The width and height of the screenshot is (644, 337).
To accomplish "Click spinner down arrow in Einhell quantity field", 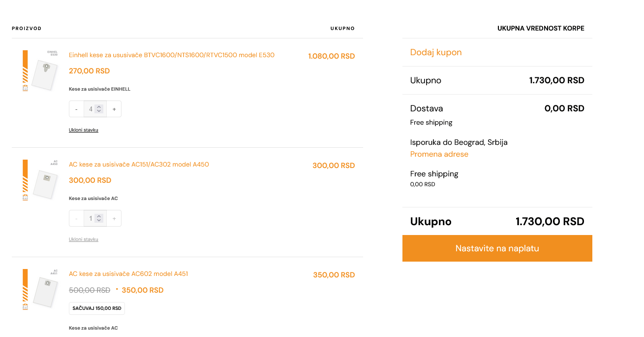I will tap(99, 111).
